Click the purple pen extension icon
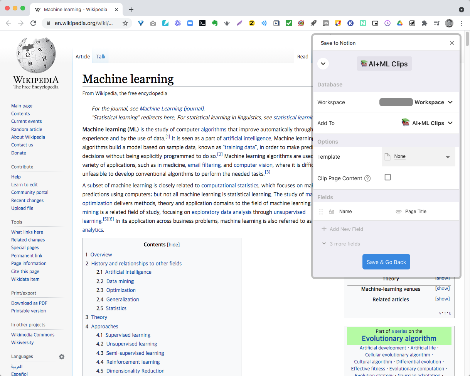 pos(239,23)
